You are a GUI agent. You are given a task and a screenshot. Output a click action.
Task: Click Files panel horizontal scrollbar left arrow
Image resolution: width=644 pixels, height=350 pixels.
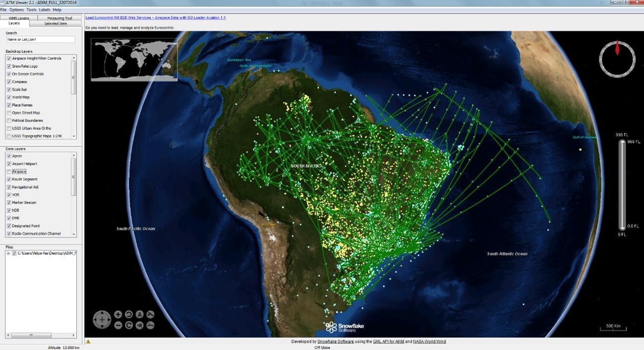coord(8,336)
